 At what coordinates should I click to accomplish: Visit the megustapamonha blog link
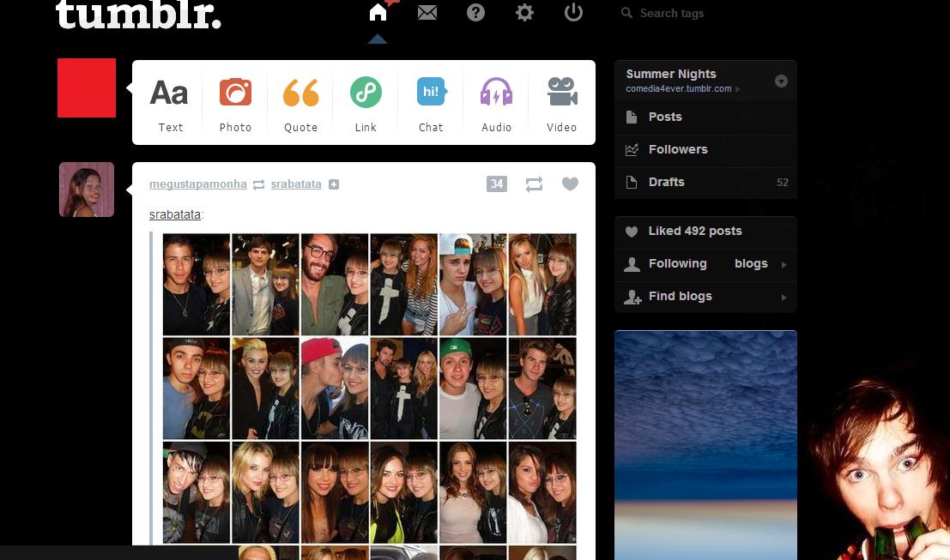[x=198, y=184]
